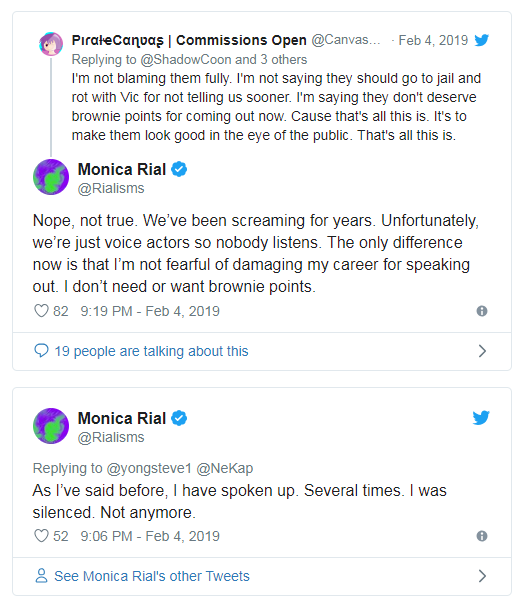Click verified badge in first Monica Rial tweet
The height and width of the screenshot is (607, 521).
[x=179, y=169]
